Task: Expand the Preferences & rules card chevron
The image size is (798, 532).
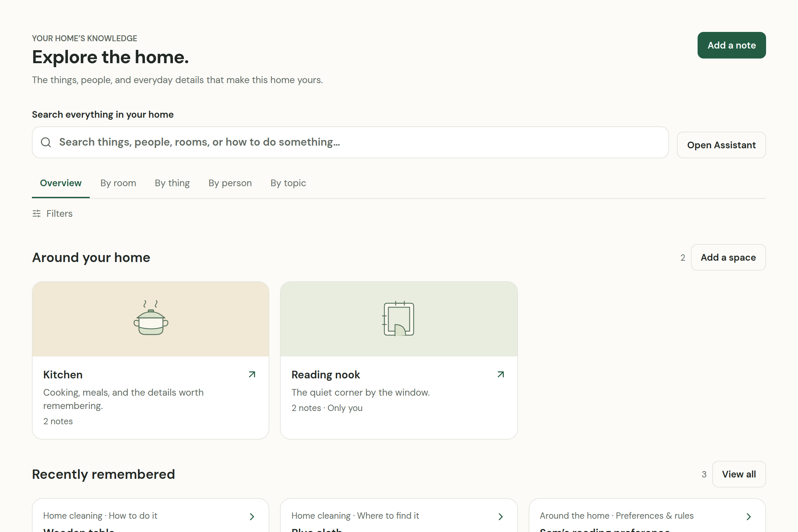Action: pos(748,516)
